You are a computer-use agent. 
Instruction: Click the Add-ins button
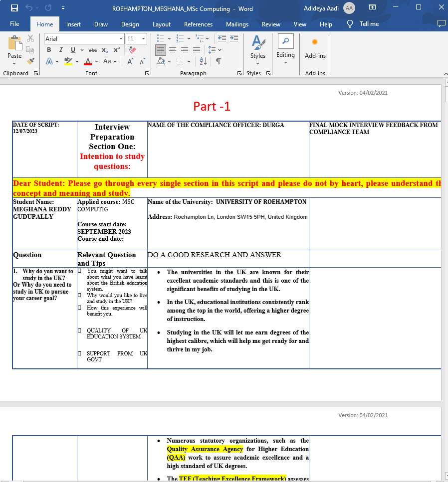tap(315, 49)
